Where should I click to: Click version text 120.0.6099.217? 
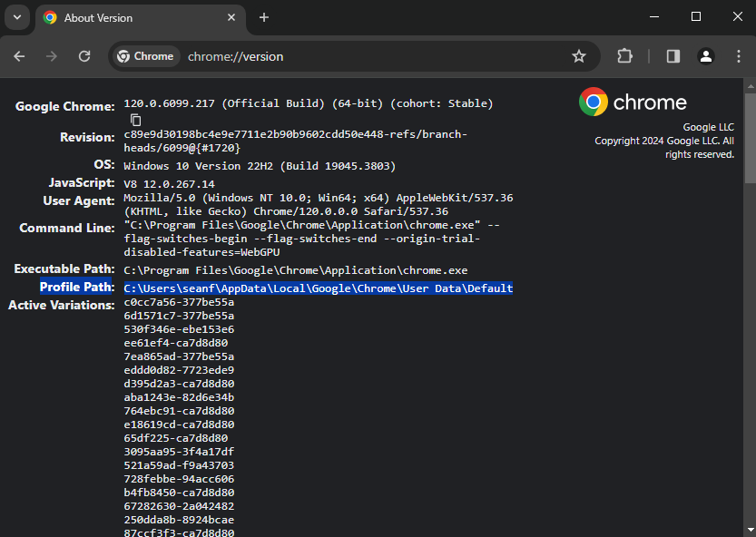pos(169,103)
